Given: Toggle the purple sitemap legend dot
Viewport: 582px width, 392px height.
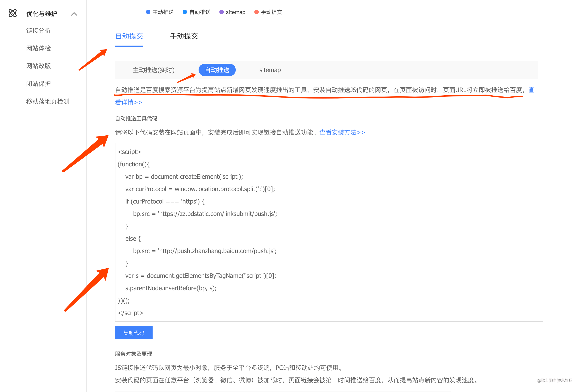Looking at the screenshot, I should point(221,12).
